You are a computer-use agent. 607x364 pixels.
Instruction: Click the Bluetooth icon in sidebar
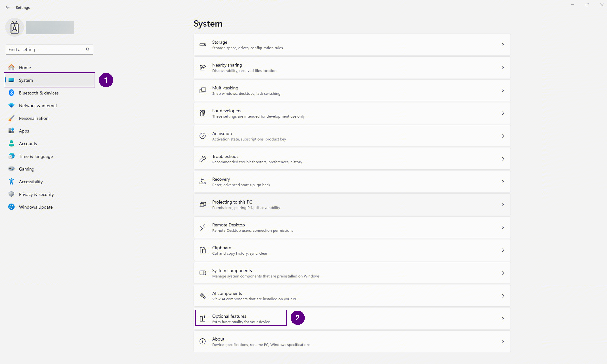click(11, 93)
